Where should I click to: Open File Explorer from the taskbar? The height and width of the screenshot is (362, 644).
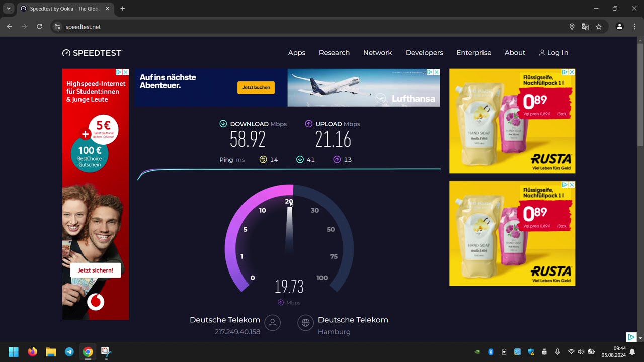tap(51, 352)
